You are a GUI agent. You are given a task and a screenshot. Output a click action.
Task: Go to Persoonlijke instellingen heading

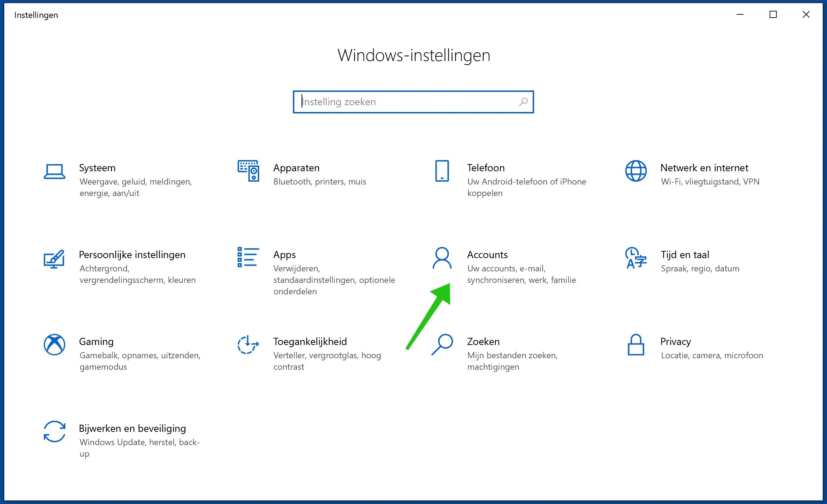pos(132,255)
